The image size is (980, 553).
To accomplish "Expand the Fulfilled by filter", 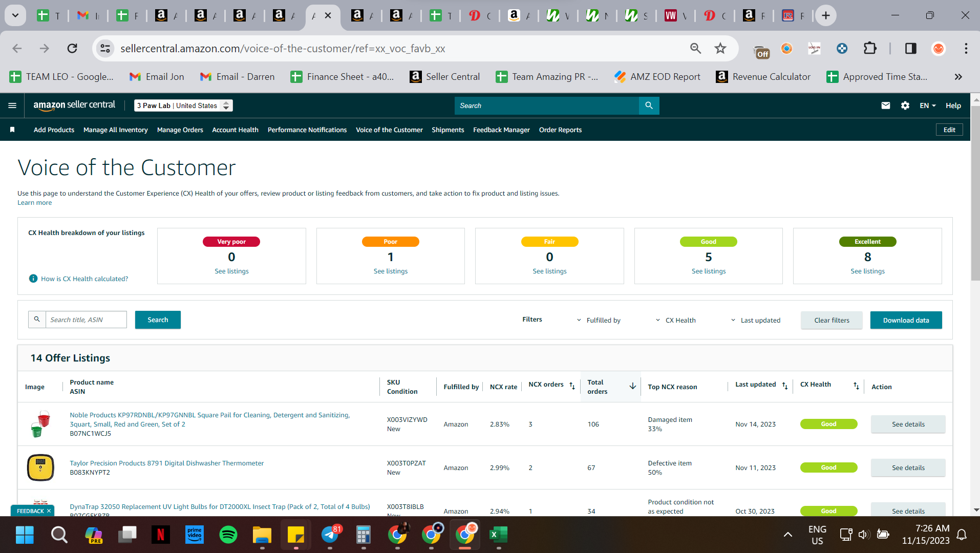I will pos(599,320).
